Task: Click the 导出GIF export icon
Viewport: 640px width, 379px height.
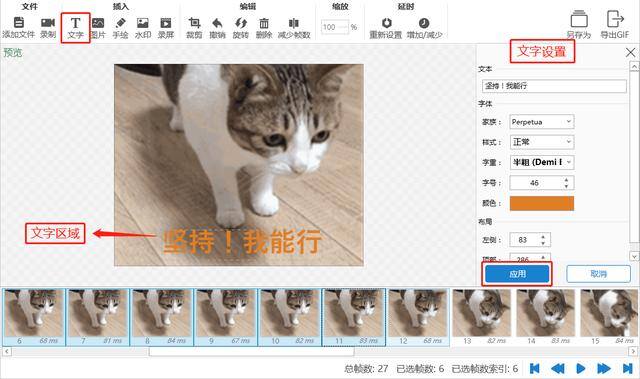Action: pyautogui.click(x=615, y=20)
